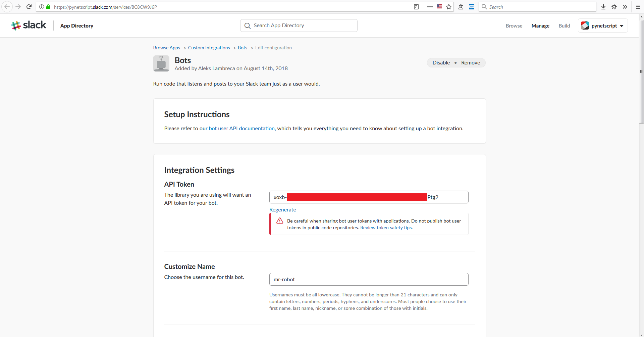Image resolution: width=644 pixels, height=337 pixels.
Task: Open the Build menu item
Action: point(564,26)
